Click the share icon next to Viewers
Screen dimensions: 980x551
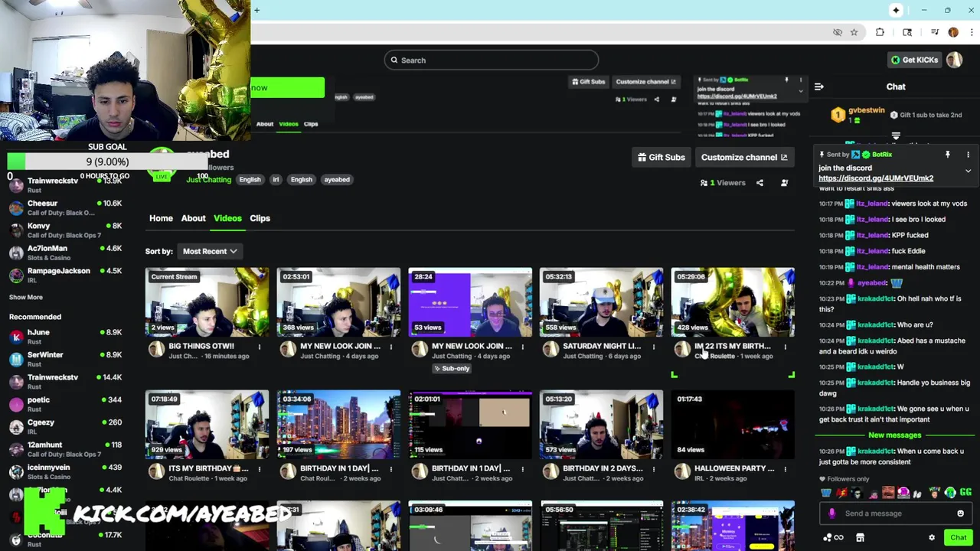click(x=759, y=183)
